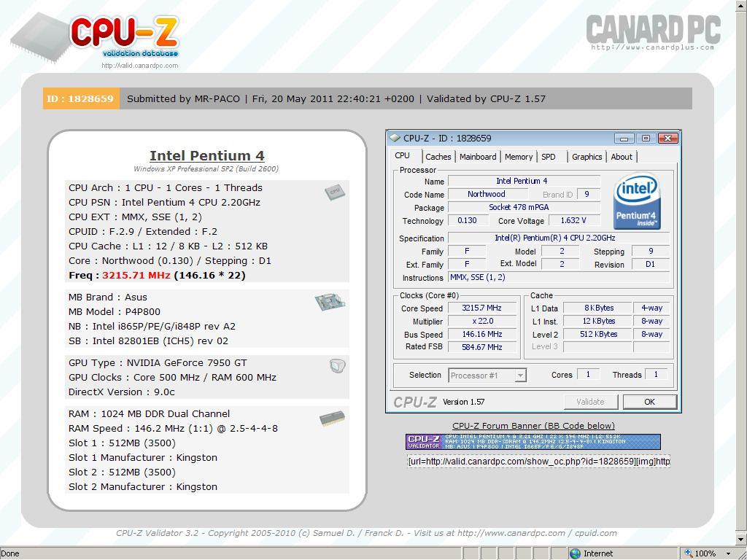Click the Core Speed 3215.7 MHz field
747x560 pixels.
click(x=481, y=308)
